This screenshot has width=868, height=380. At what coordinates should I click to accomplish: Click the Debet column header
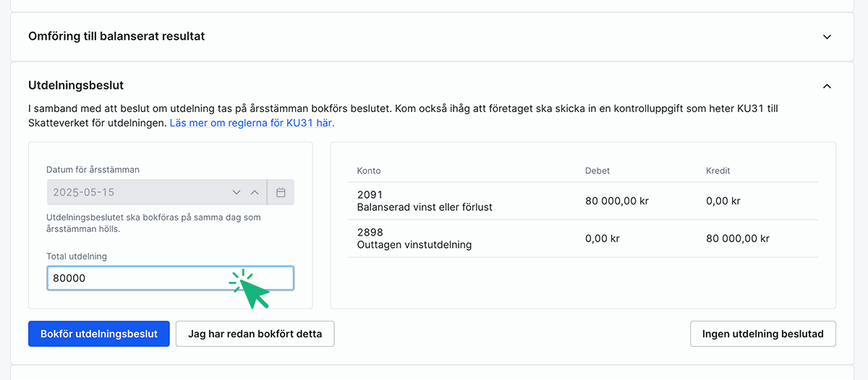tap(597, 170)
